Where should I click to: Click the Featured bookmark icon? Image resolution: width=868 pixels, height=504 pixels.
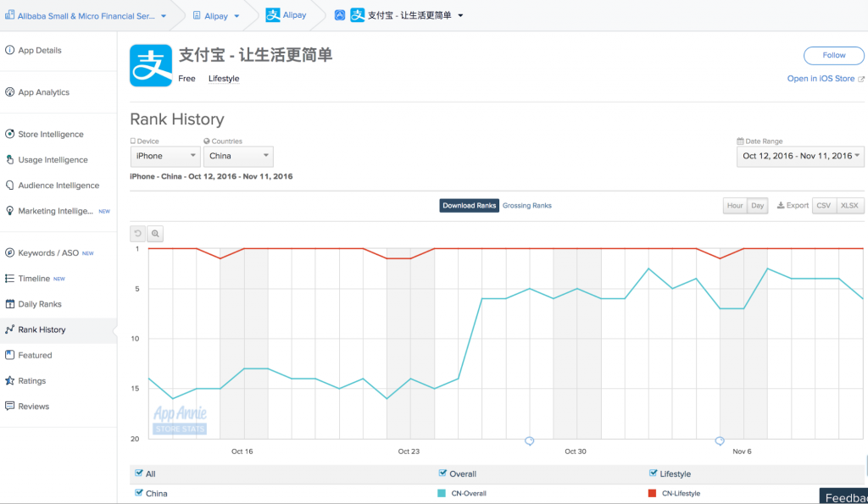(x=9, y=355)
